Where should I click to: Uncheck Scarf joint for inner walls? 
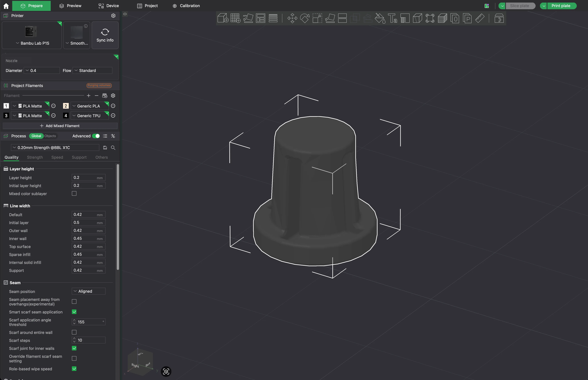[x=74, y=348]
